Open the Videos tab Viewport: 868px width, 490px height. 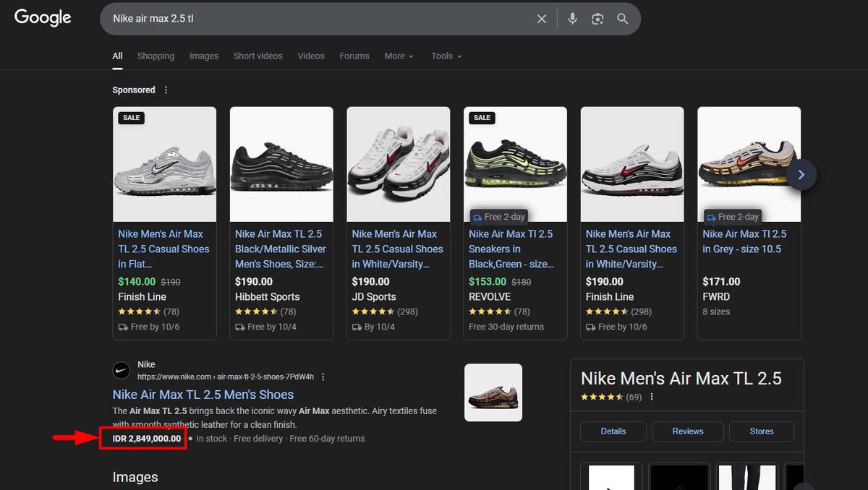311,56
